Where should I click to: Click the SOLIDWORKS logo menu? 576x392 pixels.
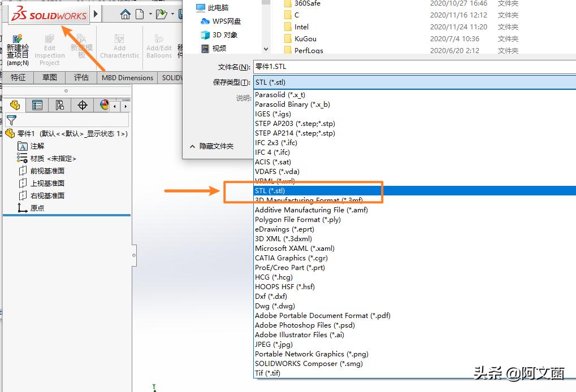coord(49,15)
